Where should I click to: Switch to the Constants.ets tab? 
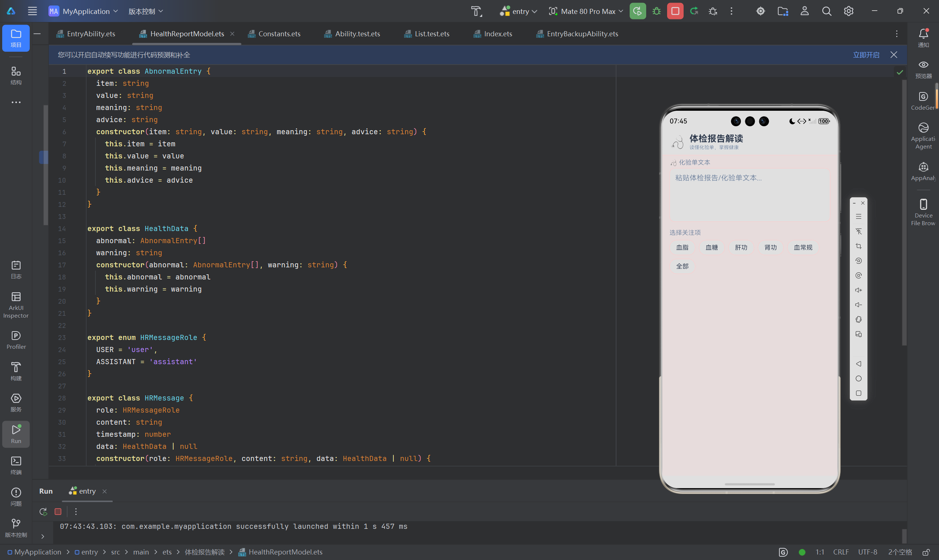pos(274,34)
